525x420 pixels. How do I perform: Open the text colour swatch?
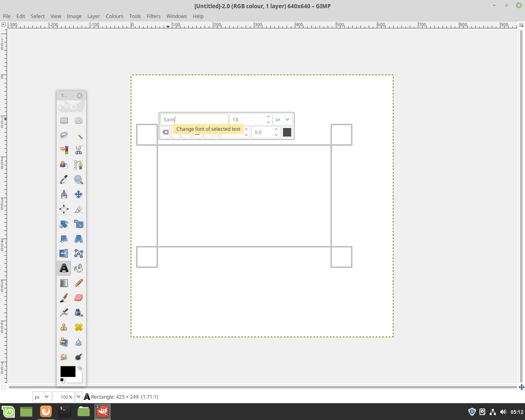pos(287,132)
